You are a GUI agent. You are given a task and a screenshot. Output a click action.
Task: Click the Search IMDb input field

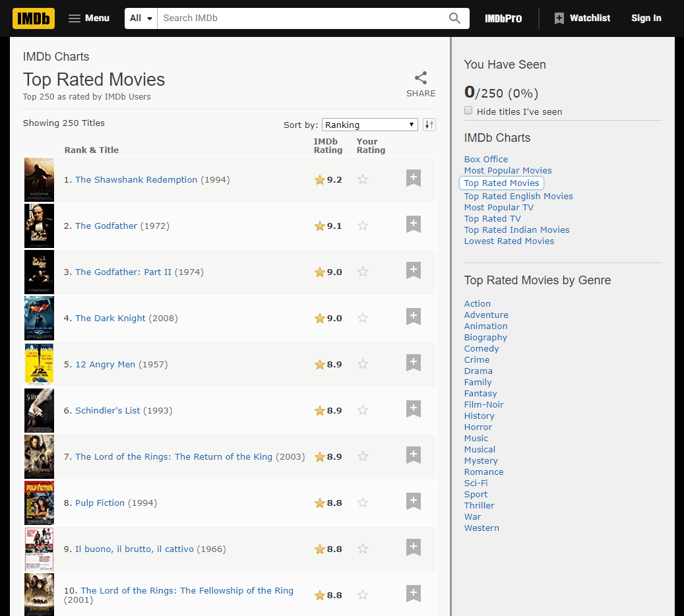click(x=301, y=18)
